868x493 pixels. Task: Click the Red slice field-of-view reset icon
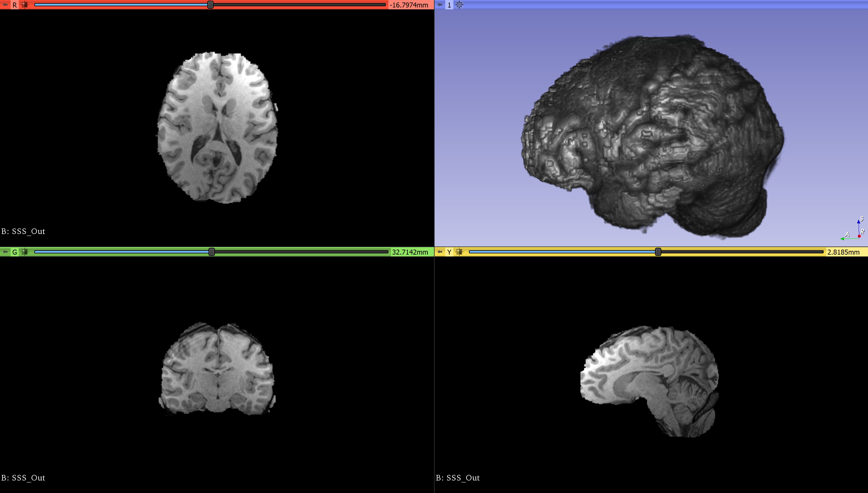24,5
